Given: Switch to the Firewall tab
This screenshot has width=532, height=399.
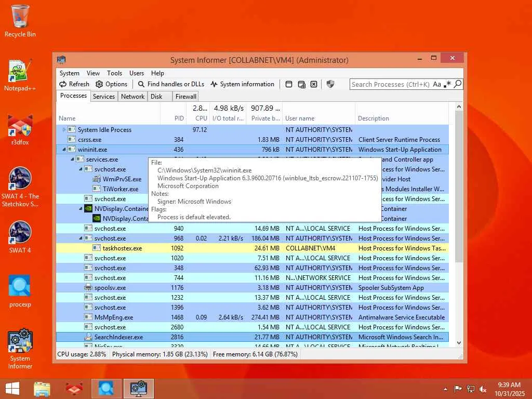Looking at the screenshot, I should coord(185,96).
